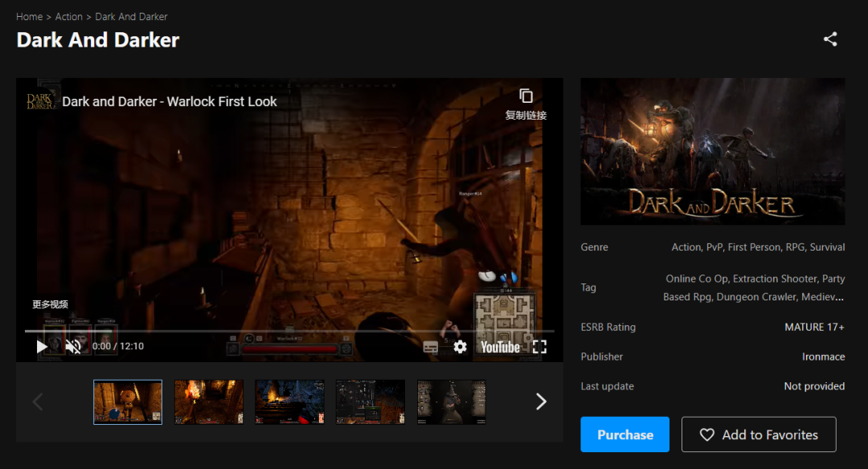
Task: Click the 0:00 / 12:10 time display
Action: (x=118, y=346)
